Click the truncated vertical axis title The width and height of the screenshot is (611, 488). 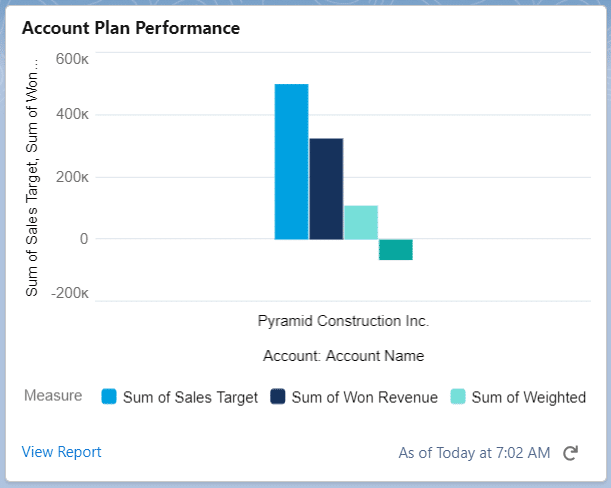tap(32, 176)
